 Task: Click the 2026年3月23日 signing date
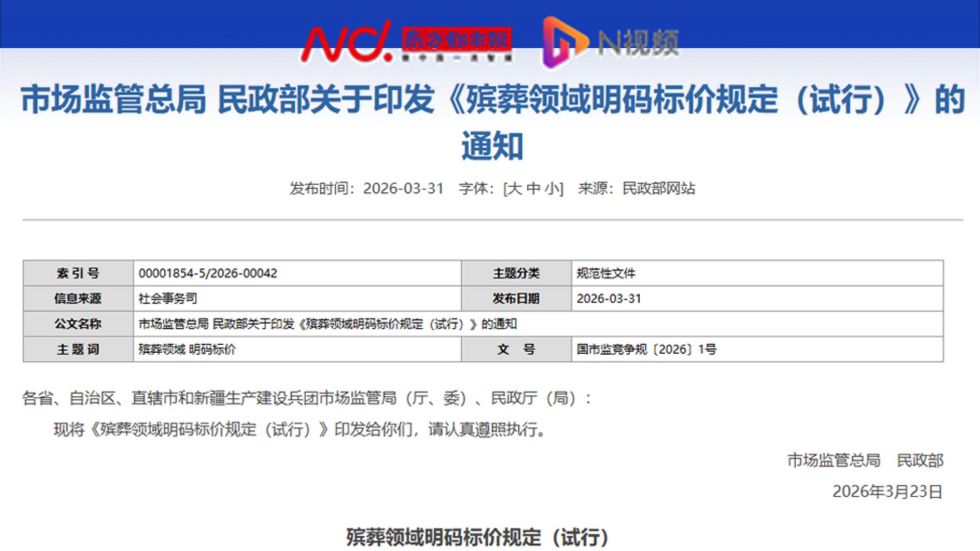pos(887,492)
